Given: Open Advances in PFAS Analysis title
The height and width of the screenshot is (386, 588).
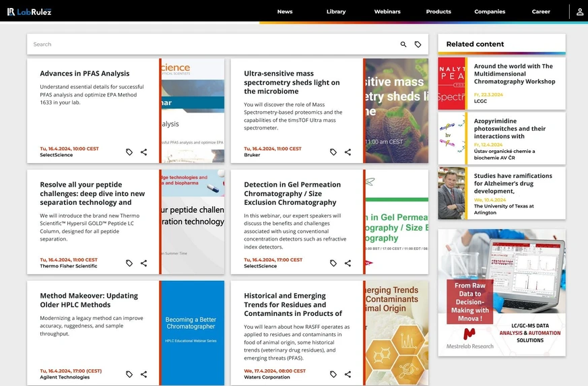Looking at the screenshot, I should (85, 73).
